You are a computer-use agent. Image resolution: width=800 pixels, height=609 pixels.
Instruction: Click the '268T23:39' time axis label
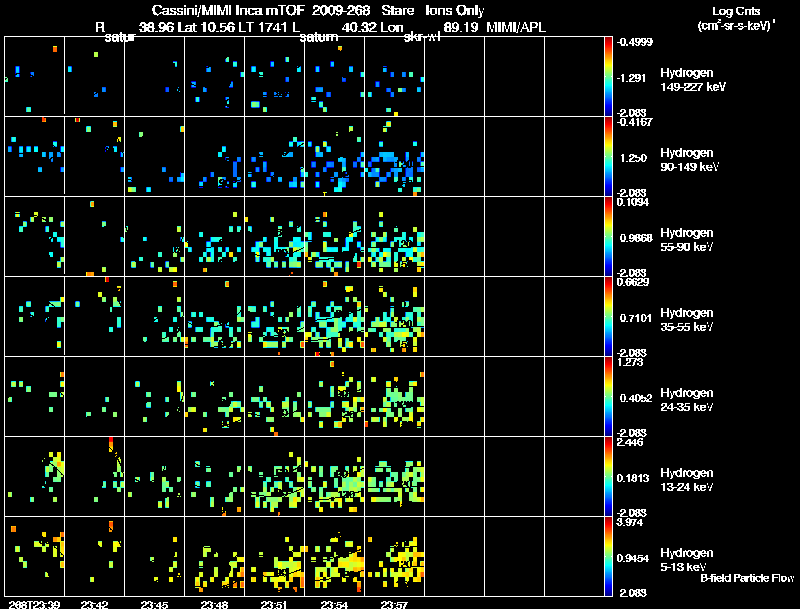click(34, 605)
